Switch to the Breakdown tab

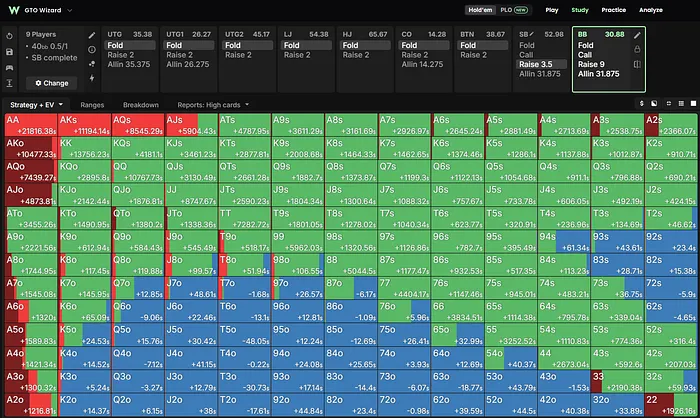click(x=141, y=105)
